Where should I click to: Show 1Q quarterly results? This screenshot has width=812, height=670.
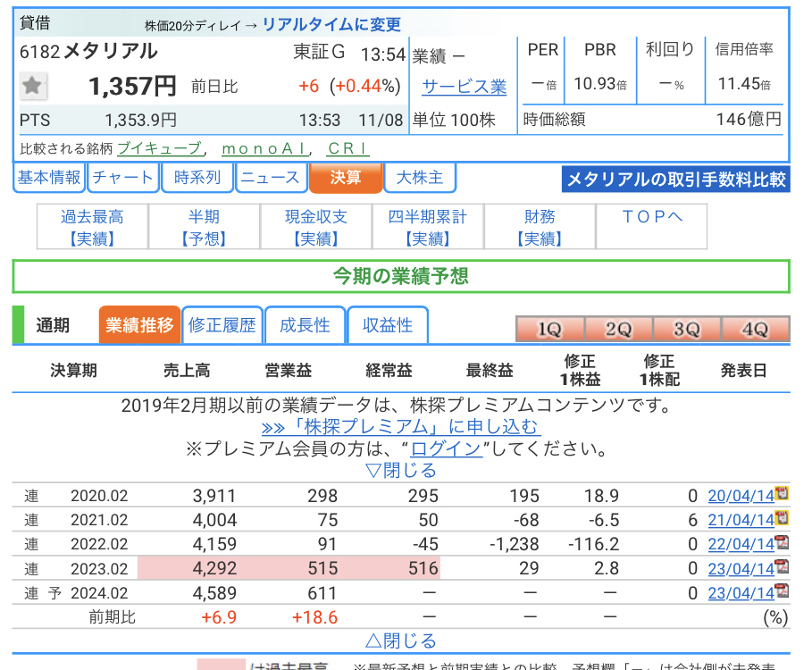[x=550, y=330]
